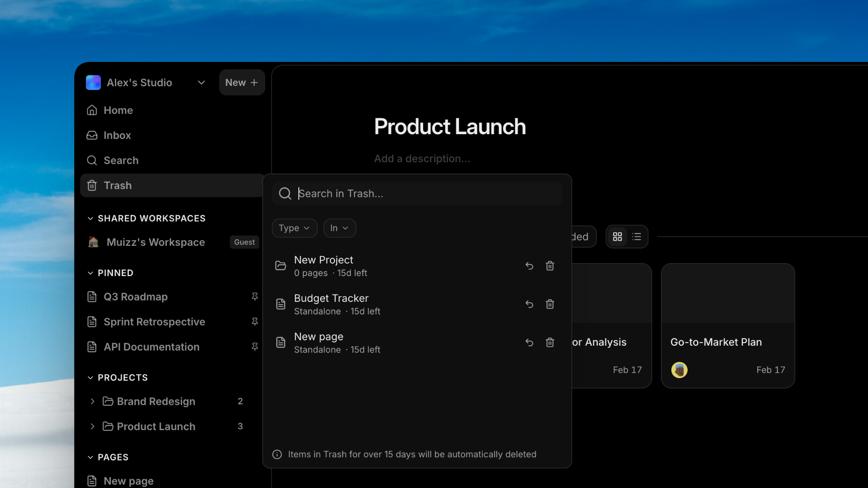Restore New Project from Trash

529,266
